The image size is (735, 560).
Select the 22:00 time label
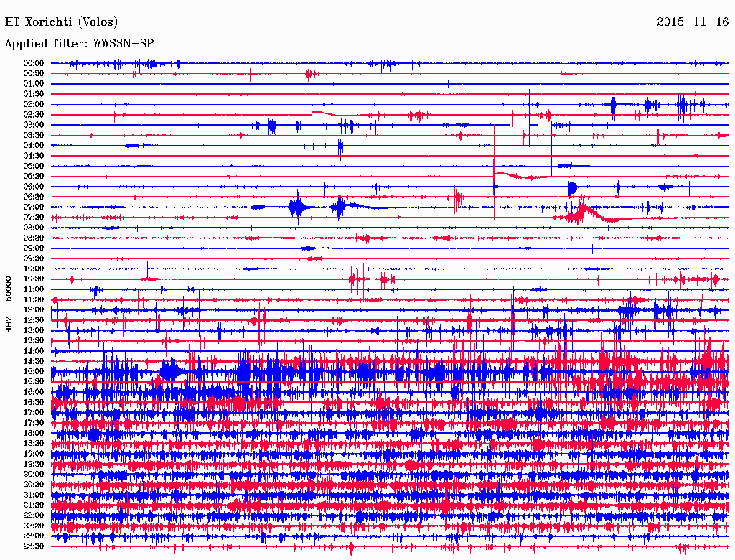click(34, 515)
